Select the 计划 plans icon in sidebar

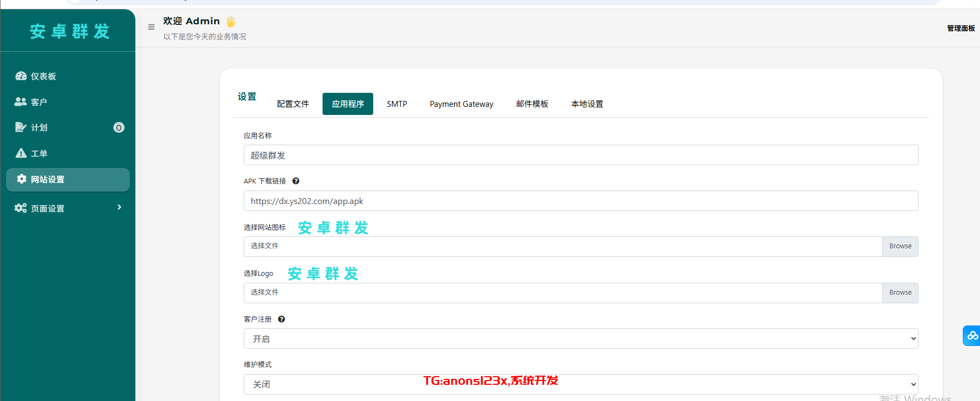click(20, 127)
